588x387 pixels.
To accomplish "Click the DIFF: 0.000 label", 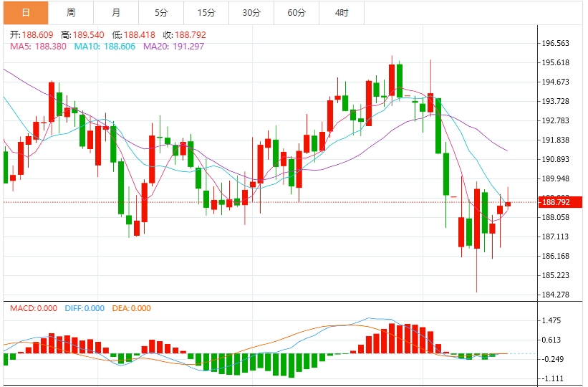I will (85, 309).
